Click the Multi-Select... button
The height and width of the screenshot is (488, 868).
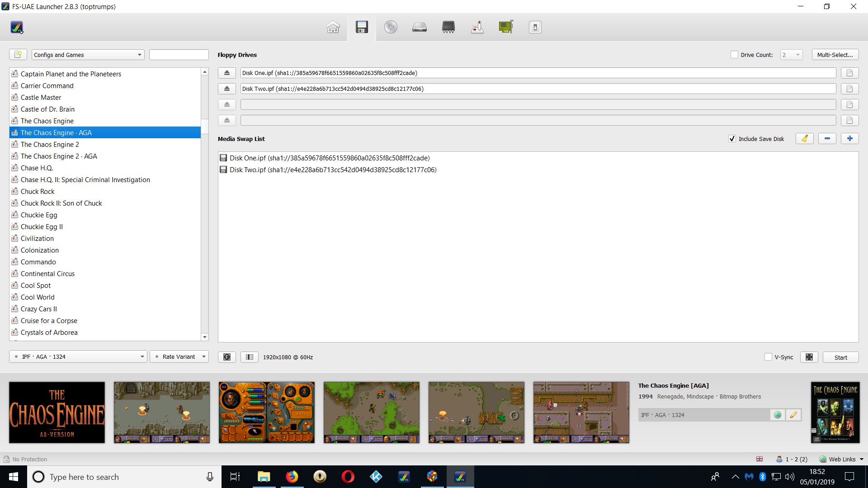click(835, 55)
